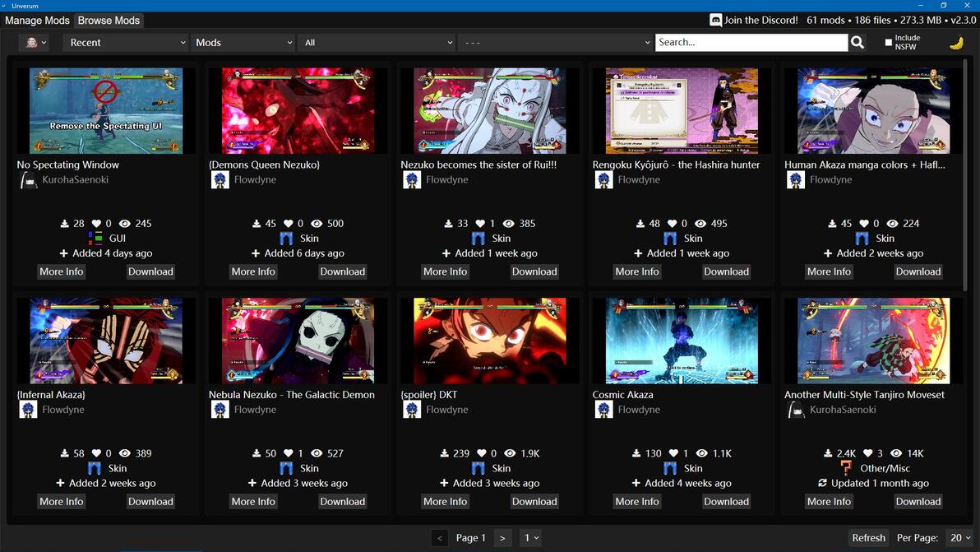Viewport: 980px width, 552px height.
Task: Click KurohaSaenoki avatar on No Spectating Window
Action: [28, 180]
